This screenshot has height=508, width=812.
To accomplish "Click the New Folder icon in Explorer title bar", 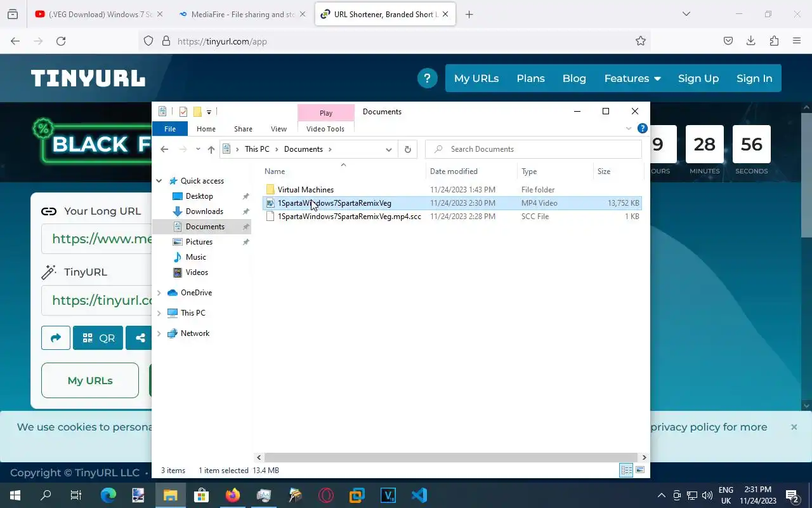I will tap(197, 112).
